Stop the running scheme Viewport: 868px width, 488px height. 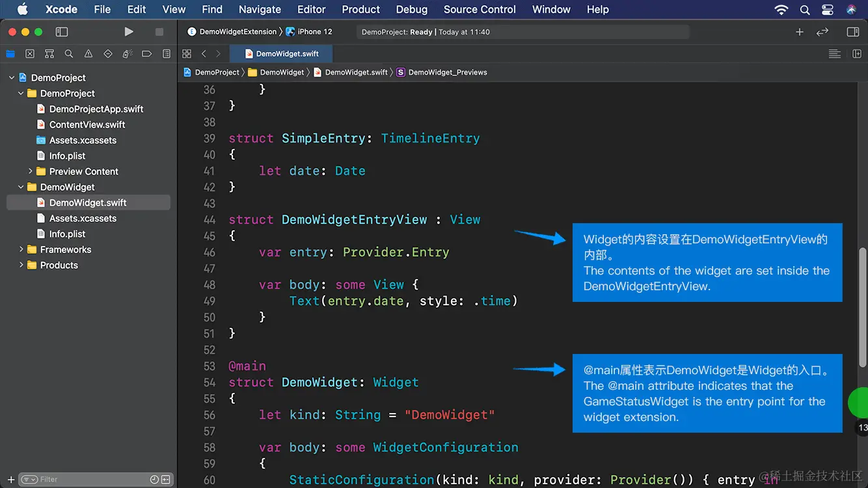coord(159,31)
